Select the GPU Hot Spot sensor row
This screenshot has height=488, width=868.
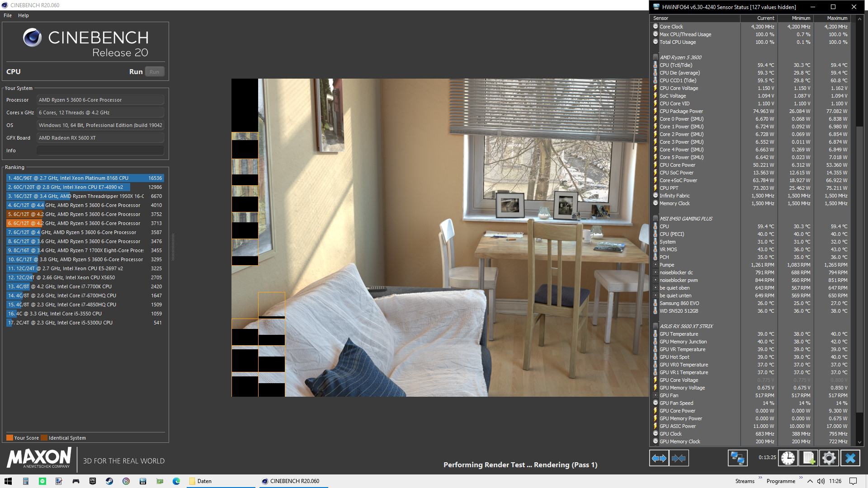click(751, 357)
